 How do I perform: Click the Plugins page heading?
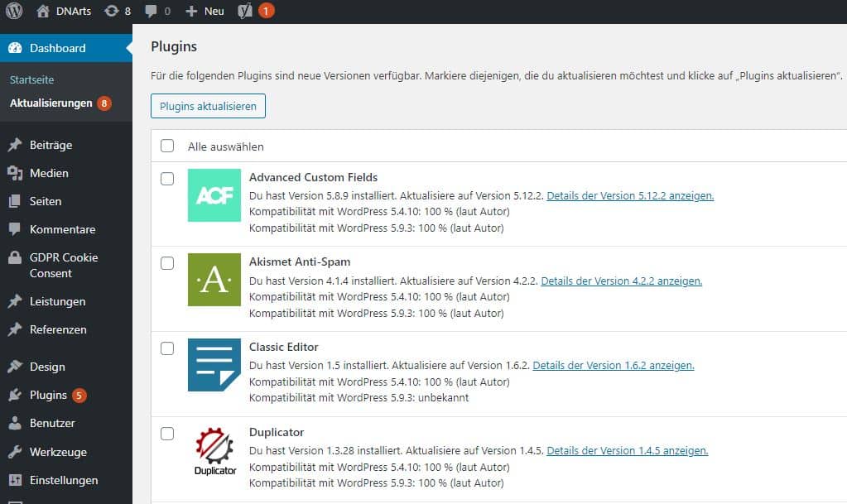click(174, 46)
